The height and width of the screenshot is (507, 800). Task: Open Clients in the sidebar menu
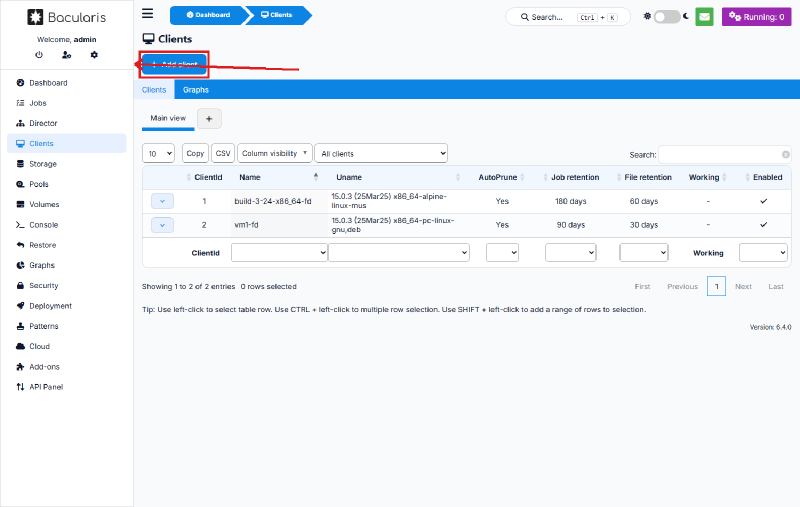(x=67, y=143)
